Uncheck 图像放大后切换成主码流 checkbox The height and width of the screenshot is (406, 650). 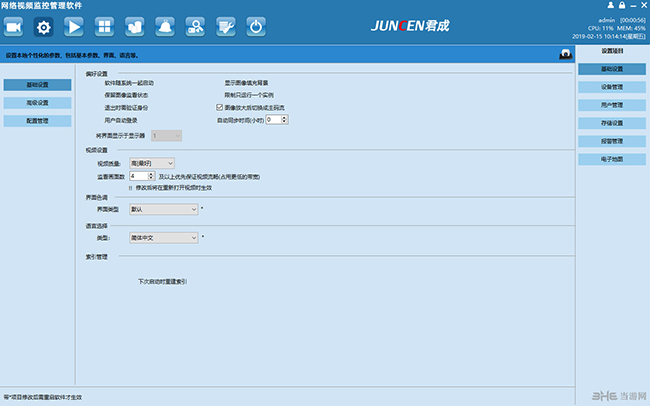tap(220, 107)
